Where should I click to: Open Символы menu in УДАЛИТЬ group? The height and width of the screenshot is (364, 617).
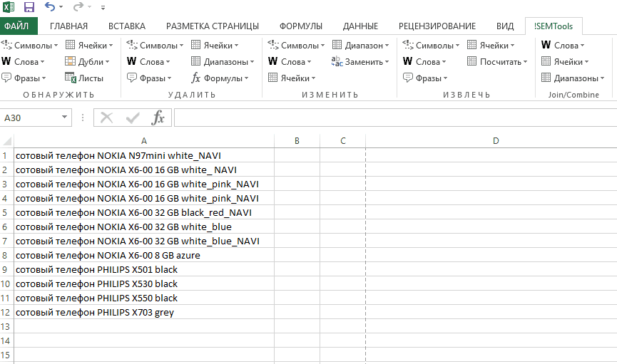tap(155, 45)
